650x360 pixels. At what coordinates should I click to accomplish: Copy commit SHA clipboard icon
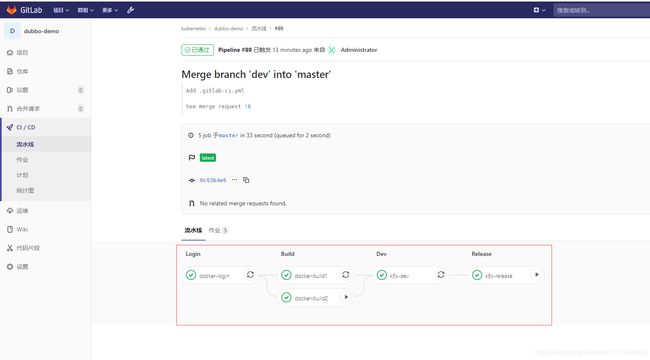[x=246, y=180]
